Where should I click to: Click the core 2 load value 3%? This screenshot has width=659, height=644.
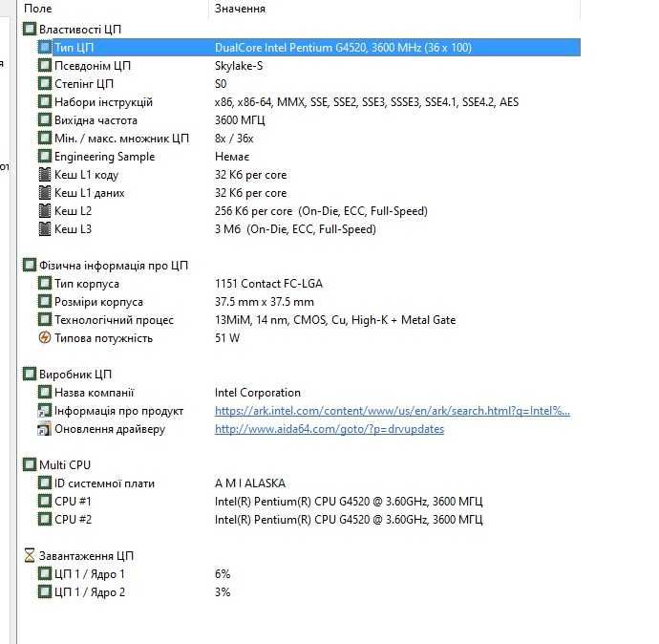coord(223,591)
